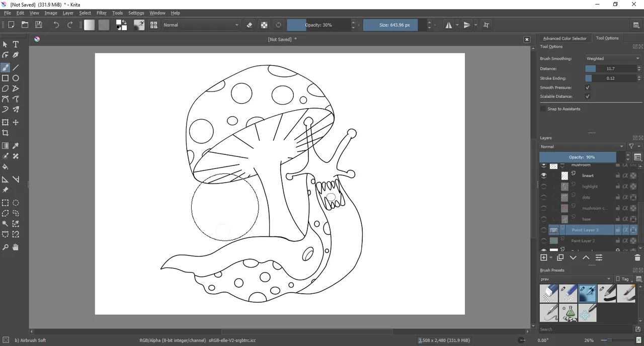The height and width of the screenshot is (346, 644).
Task: Show the highlight layer
Action: click(x=543, y=187)
